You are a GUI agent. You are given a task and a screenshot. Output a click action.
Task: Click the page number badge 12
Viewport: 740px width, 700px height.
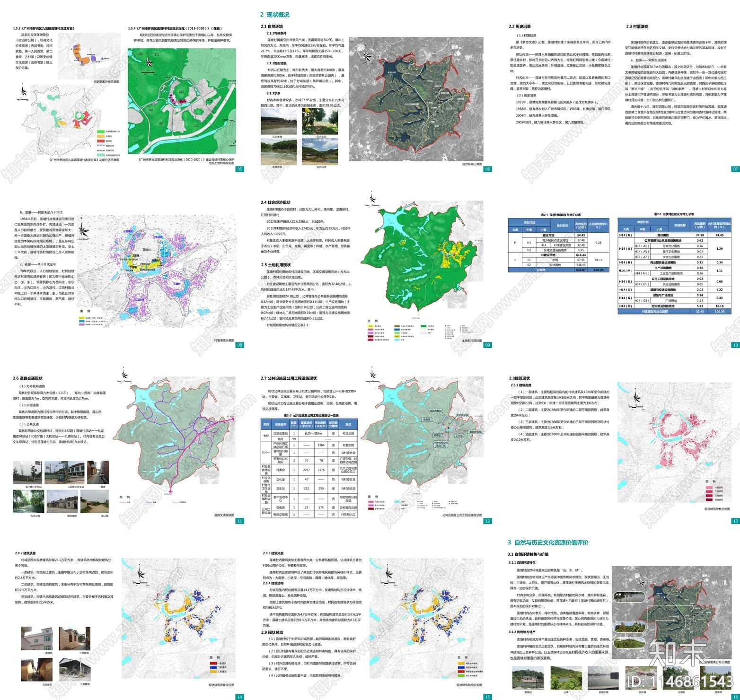(x=487, y=521)
